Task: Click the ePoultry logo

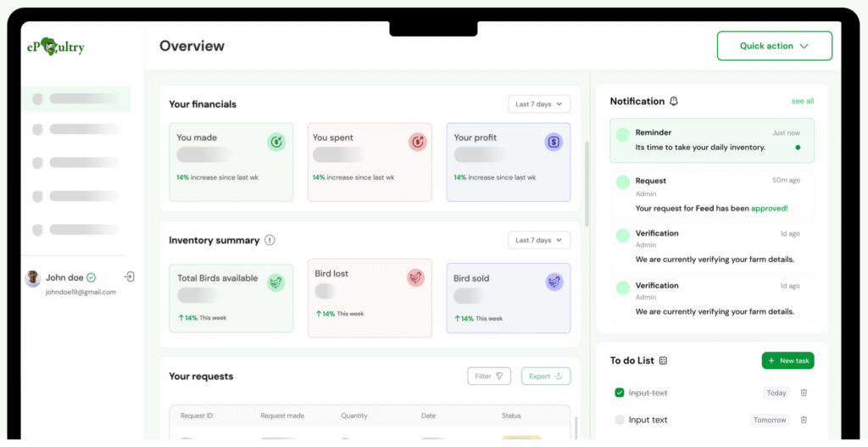Action: point(56,47)
